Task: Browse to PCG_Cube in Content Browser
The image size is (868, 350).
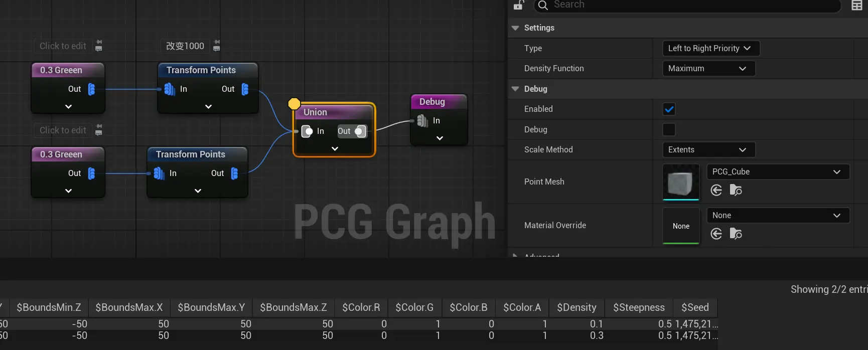Action: (x=736, y=190)
